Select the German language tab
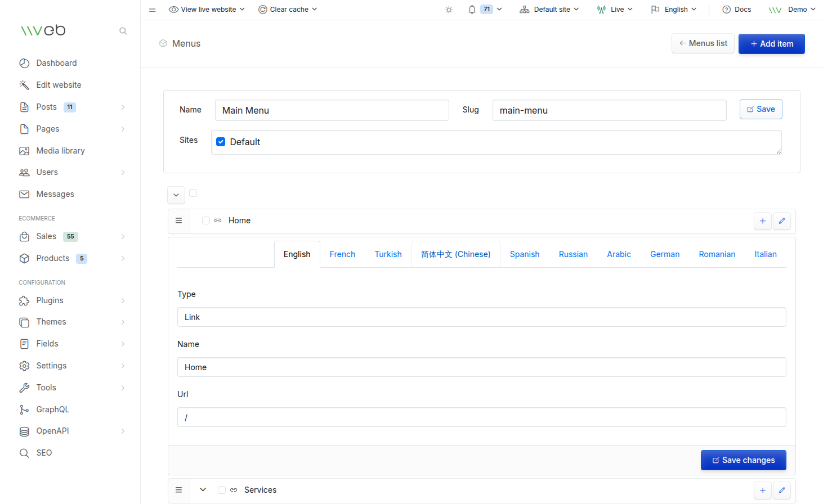 (x=664, y=254)
